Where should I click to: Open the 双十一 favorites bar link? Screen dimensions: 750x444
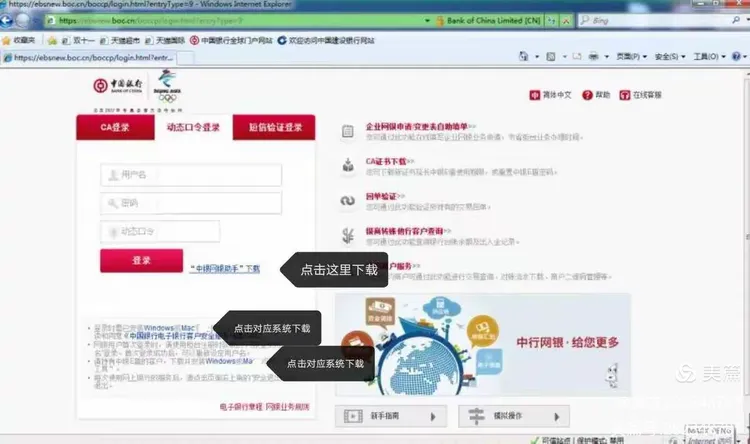78,41
